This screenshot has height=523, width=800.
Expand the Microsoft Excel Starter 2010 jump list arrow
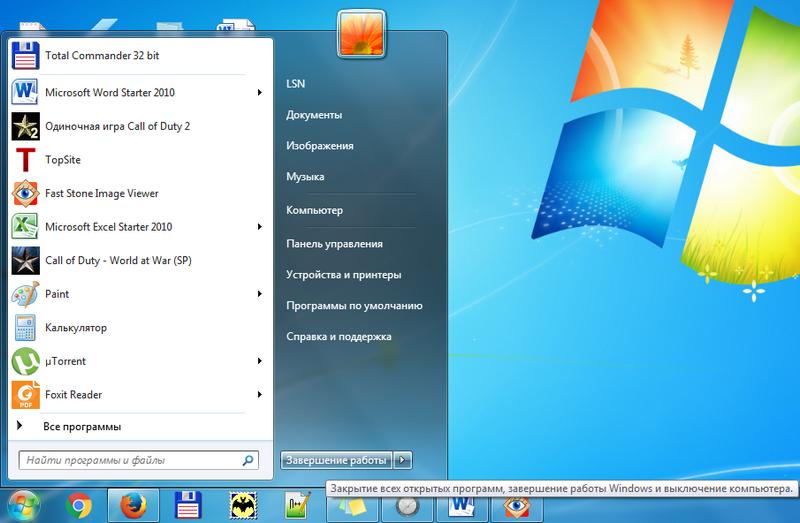click(x=259, y=227)
